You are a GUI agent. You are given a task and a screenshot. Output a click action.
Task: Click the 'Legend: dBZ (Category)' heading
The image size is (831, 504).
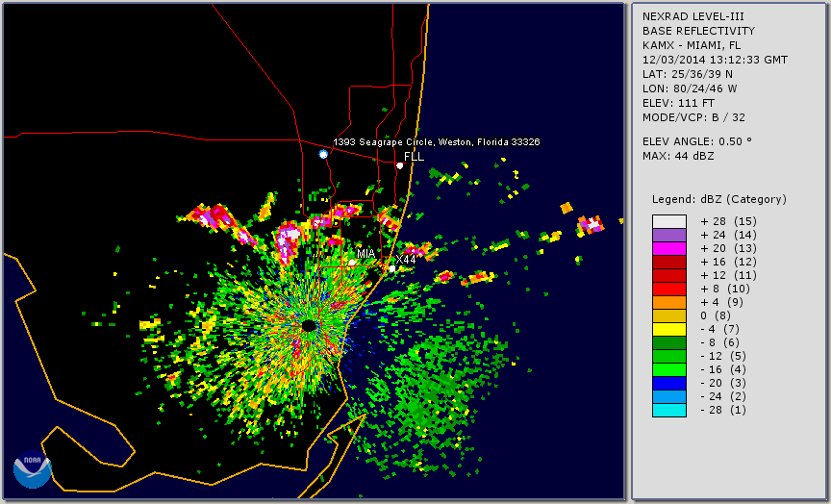tap(719, 199)
